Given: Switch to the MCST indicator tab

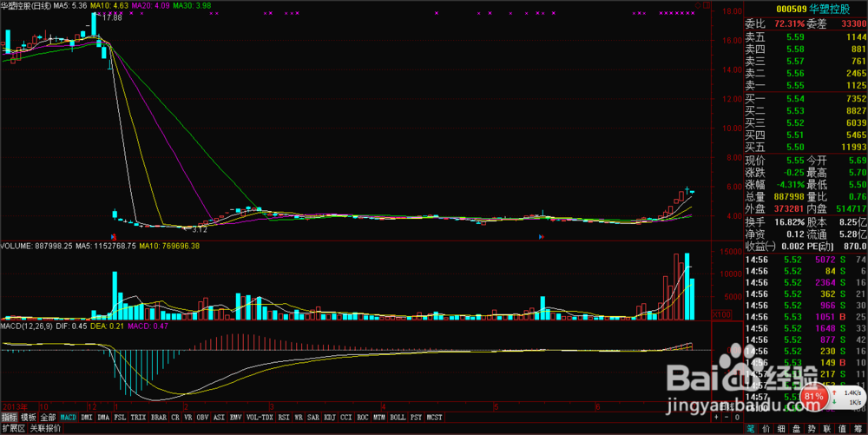Looking at the screenshot, I should 435,418.
